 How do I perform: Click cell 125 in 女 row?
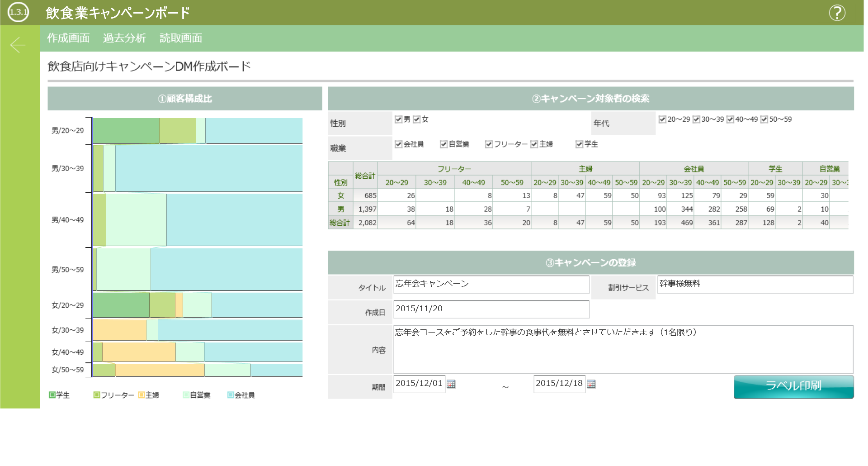point(680,195)
